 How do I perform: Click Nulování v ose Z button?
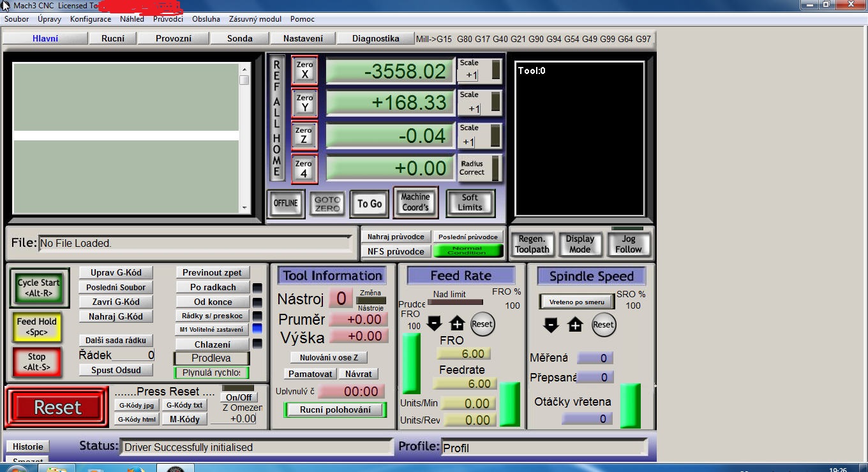click(x=329, y=357)
